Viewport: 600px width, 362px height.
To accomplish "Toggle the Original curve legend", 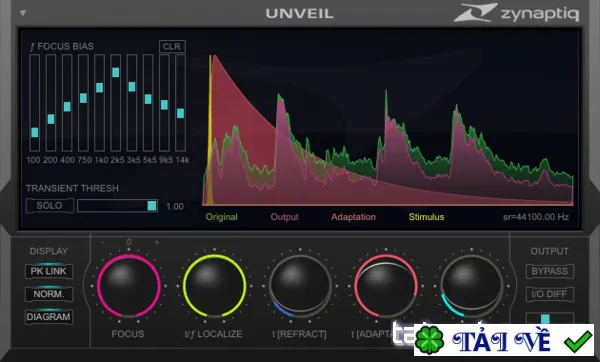I will click(x=222, y=217).
